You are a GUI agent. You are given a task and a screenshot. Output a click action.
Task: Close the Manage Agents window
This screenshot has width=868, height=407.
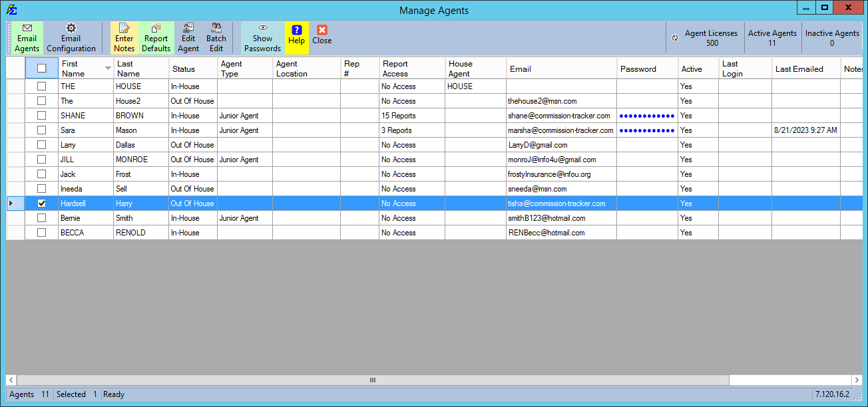[322, 37]
